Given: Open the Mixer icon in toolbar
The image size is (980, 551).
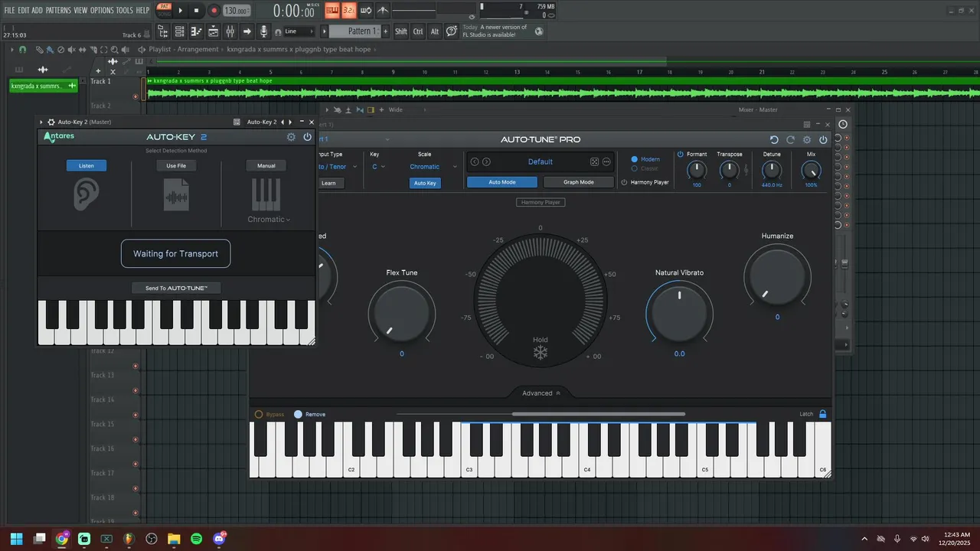Looking at the screenshot, I should pyautogui.click(x=230, y=31).
